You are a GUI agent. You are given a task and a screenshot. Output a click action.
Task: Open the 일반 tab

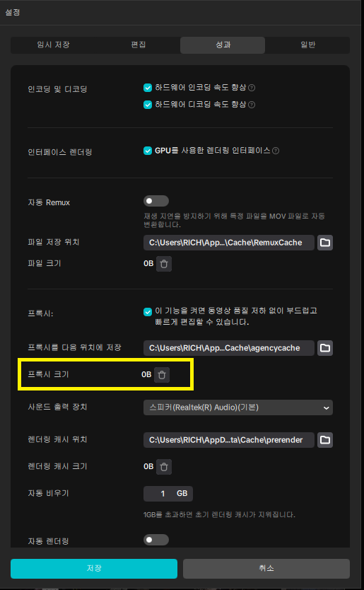307,45
